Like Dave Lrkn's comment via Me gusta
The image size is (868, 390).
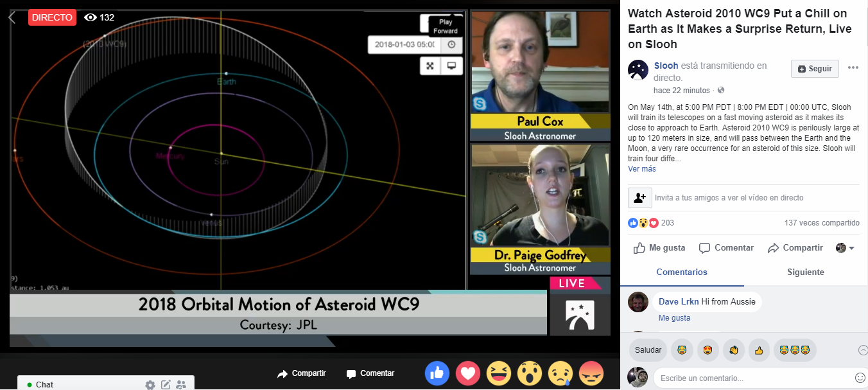674,318
